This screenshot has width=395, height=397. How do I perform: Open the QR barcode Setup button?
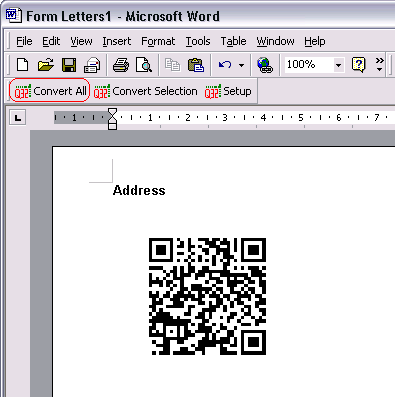tap(228, 91)
